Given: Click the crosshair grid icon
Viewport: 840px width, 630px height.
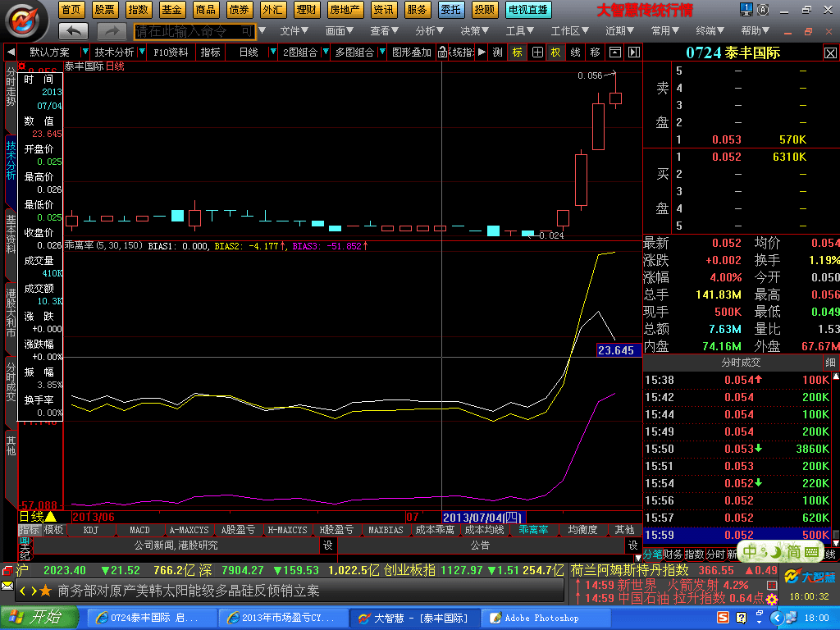Looking at the screenshot, I should click(x=537, y=52).
